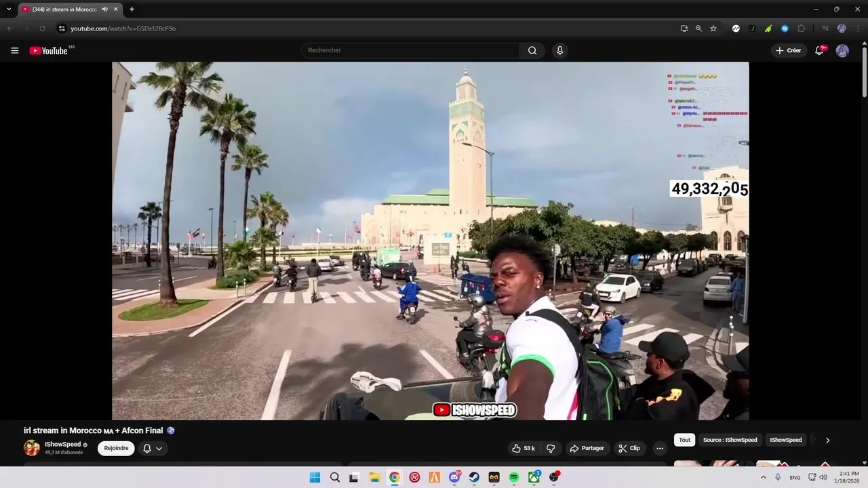Reload the page
The image size is (868, 488).
pyautogui.click(x=42, y=28)
